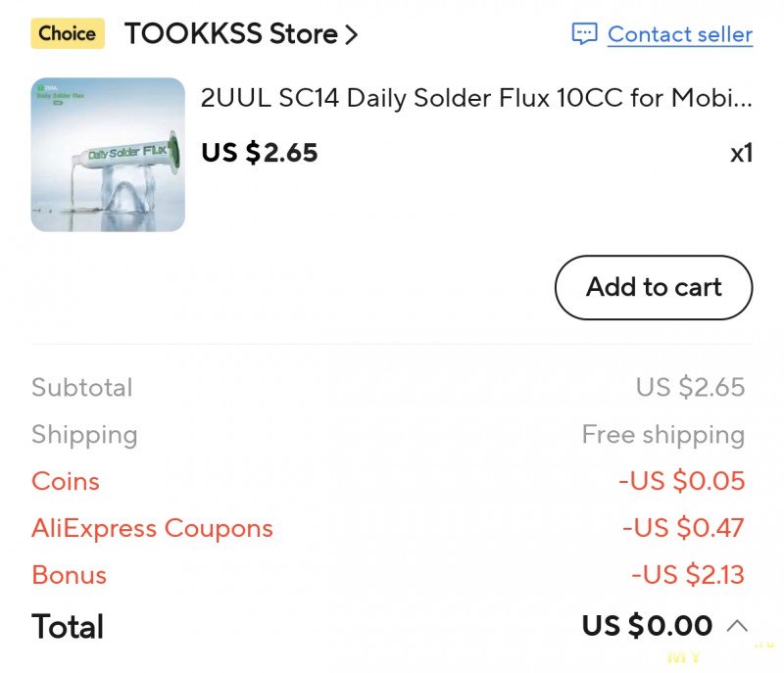Click the chat bubble icon beside Contact seller
This screenshot has width=784, height=673.
(x=584, y=34)
